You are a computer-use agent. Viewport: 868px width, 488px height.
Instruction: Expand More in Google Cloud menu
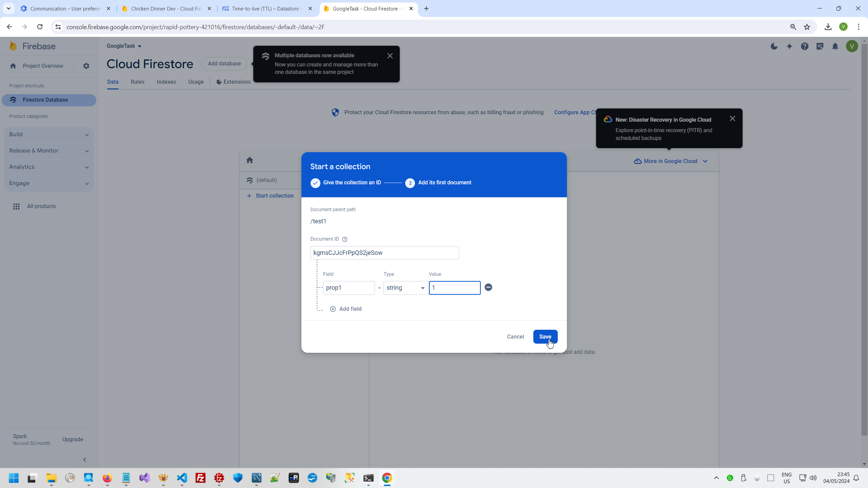point(671,161)
